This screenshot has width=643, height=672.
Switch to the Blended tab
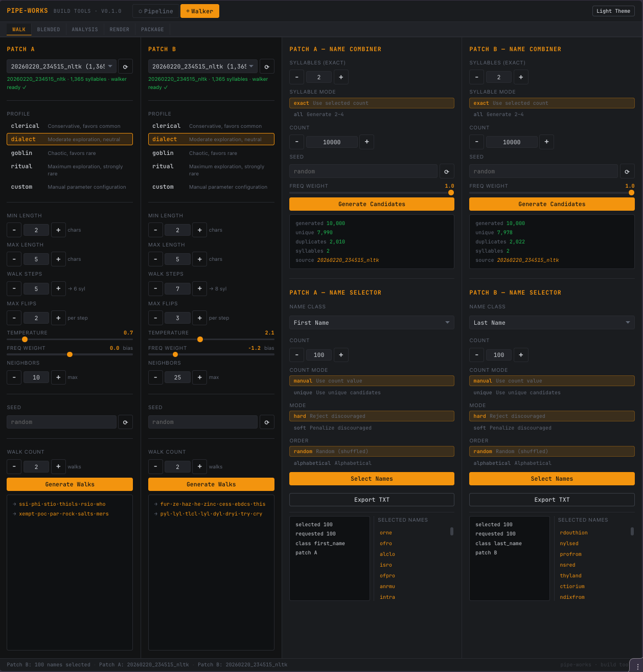click(49, 30)
